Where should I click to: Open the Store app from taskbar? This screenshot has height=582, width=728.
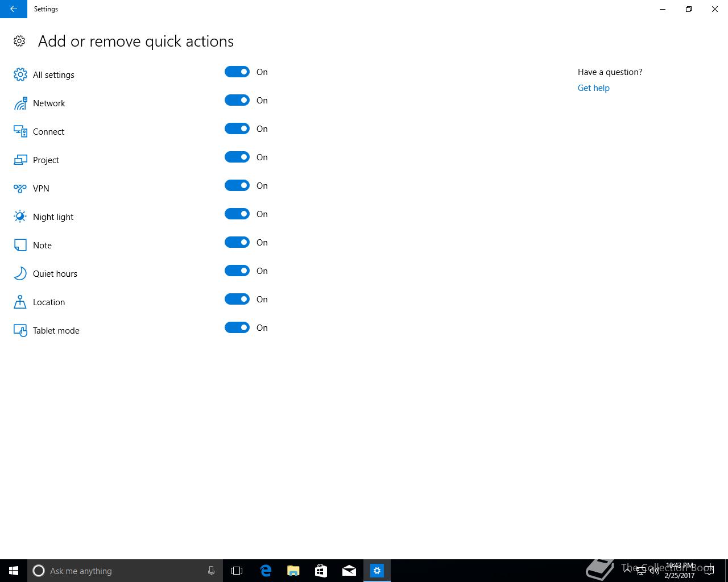[x=321, y=571]
